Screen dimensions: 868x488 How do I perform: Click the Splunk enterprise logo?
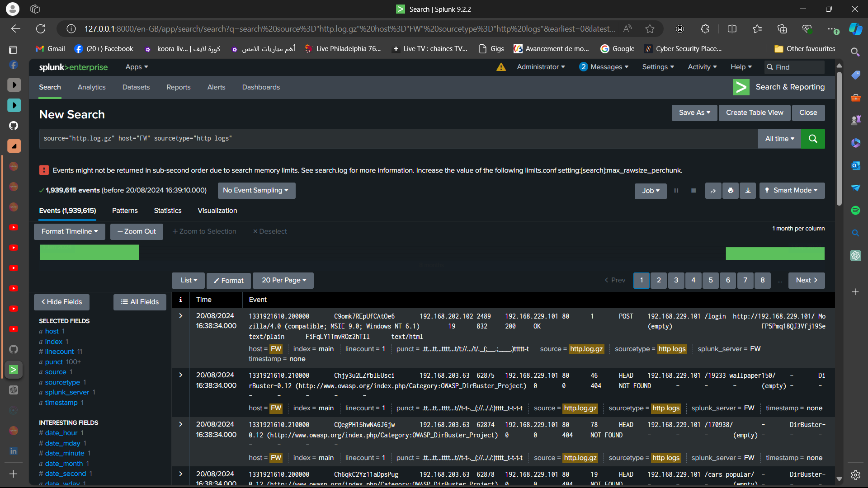73,67
